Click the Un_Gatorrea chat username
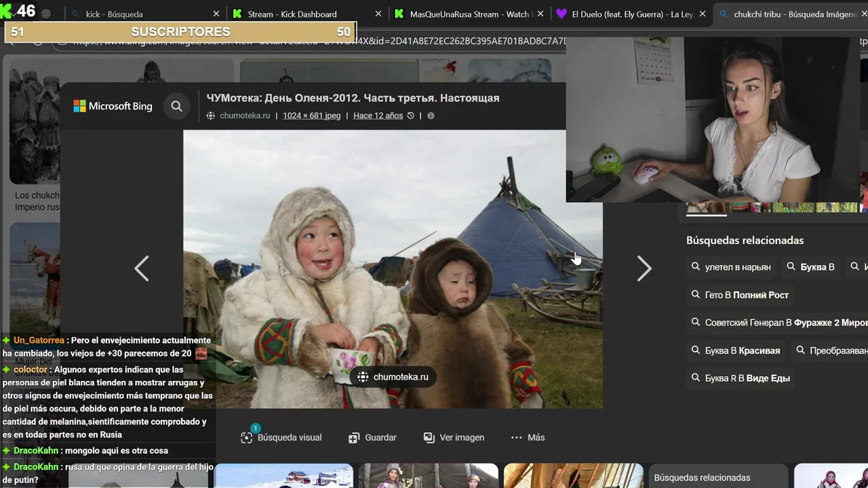The height and width of the screenshot is (488, 868). click(39, 340)
